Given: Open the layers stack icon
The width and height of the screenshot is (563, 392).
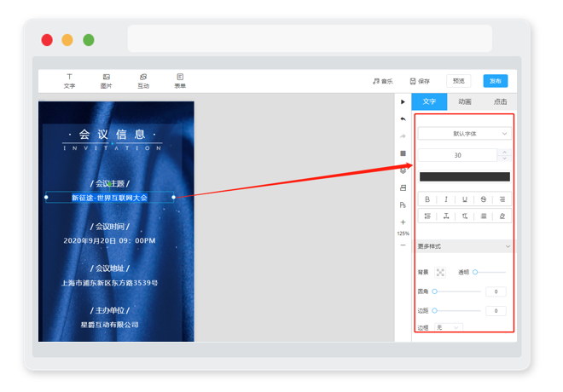Looking at the screenshot, I should [x=403, y=171].
